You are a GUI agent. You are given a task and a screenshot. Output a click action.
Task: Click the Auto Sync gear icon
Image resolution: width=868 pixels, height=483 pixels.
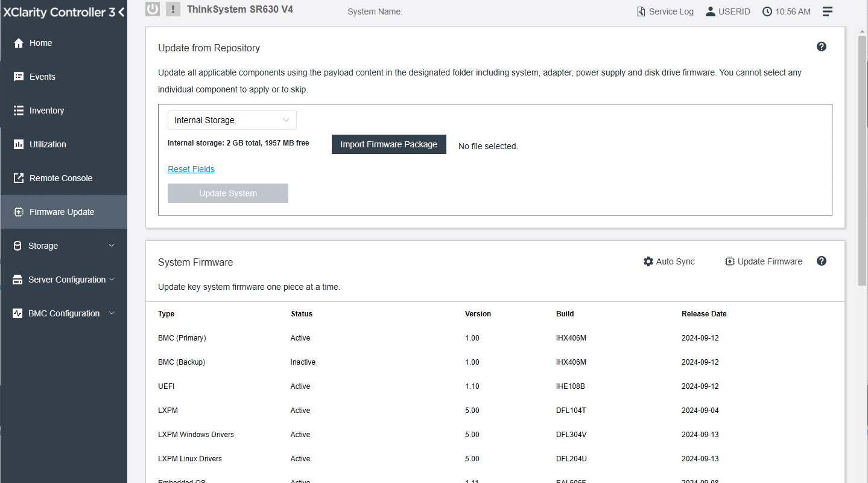[x=648, y=261]
